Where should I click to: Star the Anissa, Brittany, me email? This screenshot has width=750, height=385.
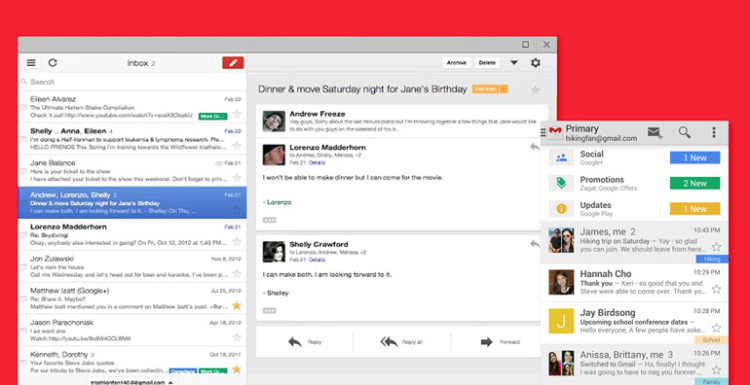point(716,370)
